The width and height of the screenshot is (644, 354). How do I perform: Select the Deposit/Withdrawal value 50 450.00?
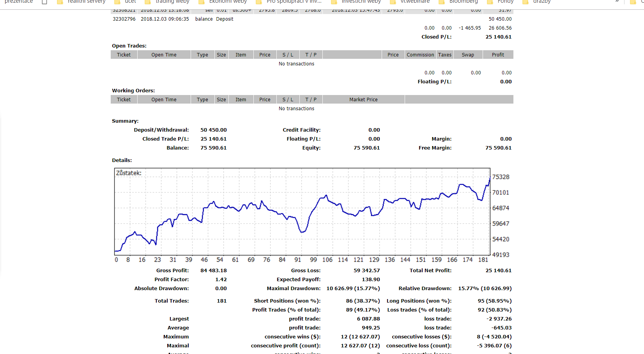(214, 130)
